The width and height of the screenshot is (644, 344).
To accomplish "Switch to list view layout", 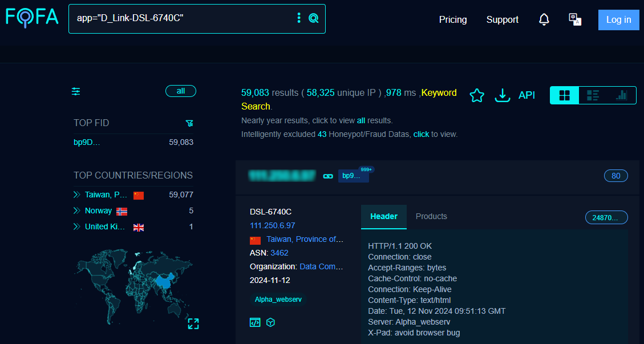I will click(x=593, y=95).
